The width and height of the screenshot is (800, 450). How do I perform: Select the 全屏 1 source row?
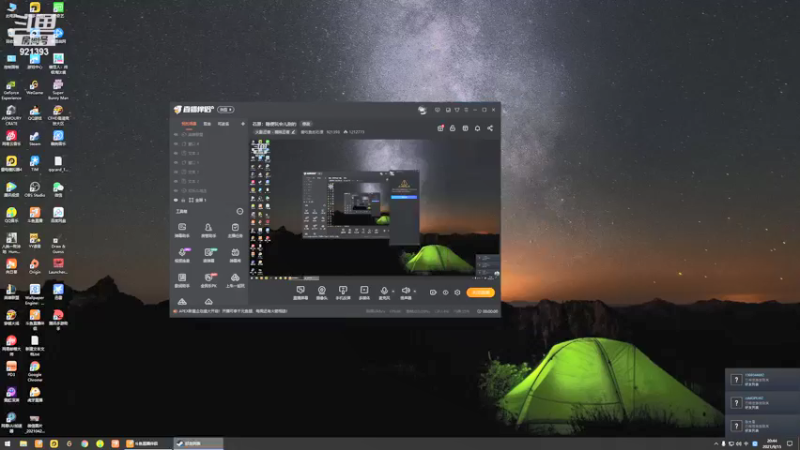click(209, 200)
